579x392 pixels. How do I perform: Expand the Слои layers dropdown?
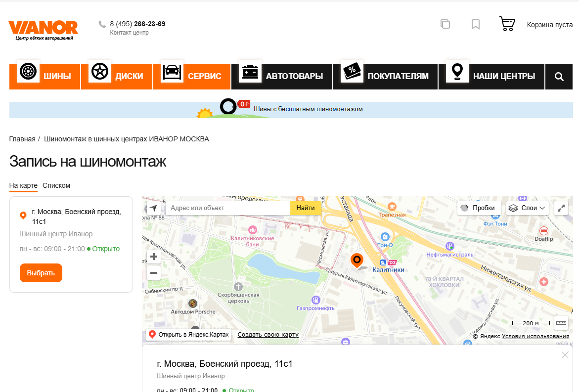[x=528, y=208]
